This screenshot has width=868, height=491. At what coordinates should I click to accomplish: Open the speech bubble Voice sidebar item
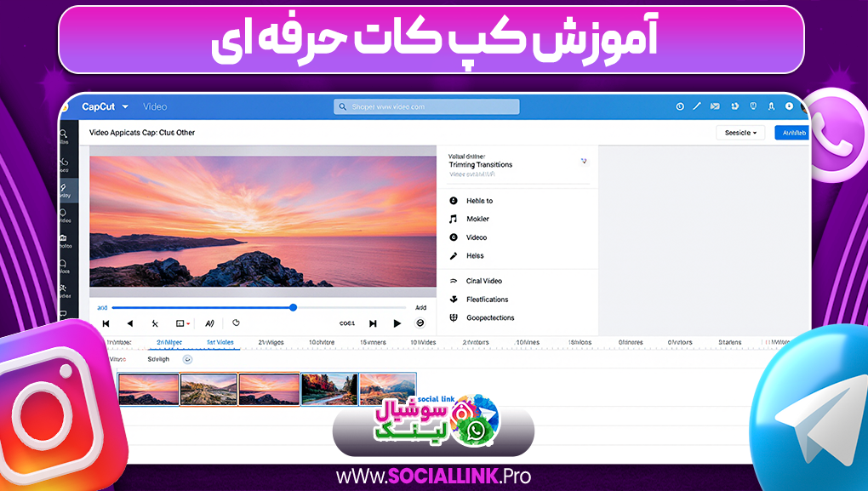click(x=64, y=266)
